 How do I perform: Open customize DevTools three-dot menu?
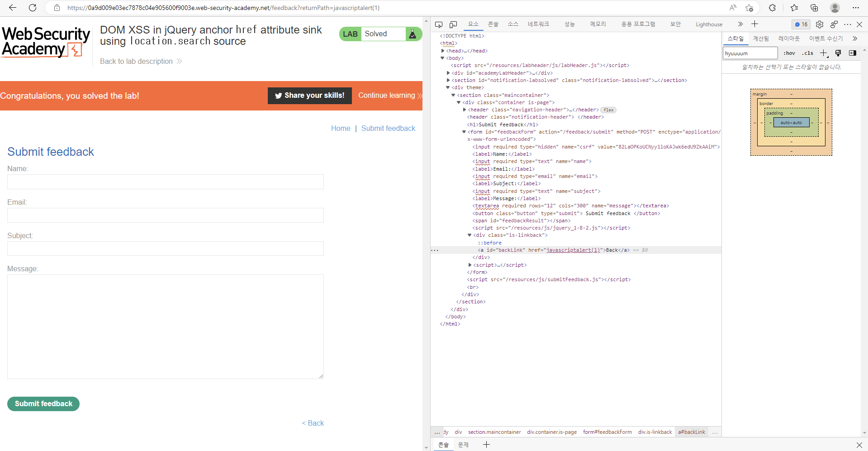[847, 24]
